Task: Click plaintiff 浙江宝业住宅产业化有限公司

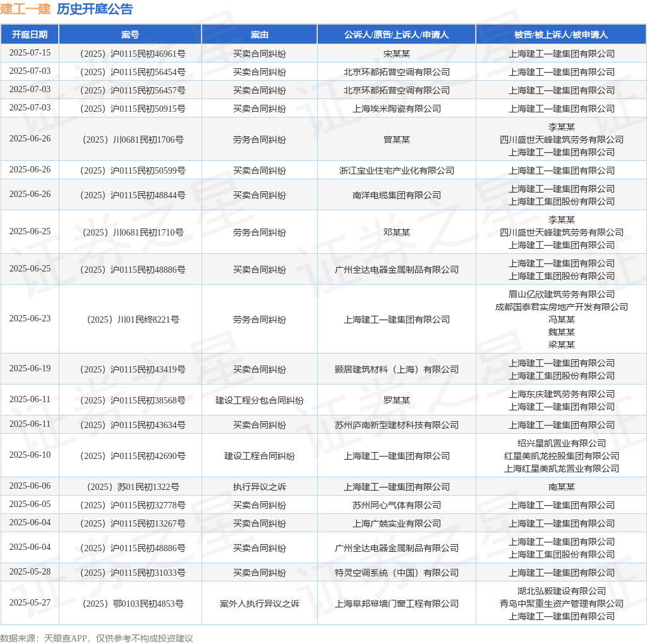Action: click(x=397, y=170)
